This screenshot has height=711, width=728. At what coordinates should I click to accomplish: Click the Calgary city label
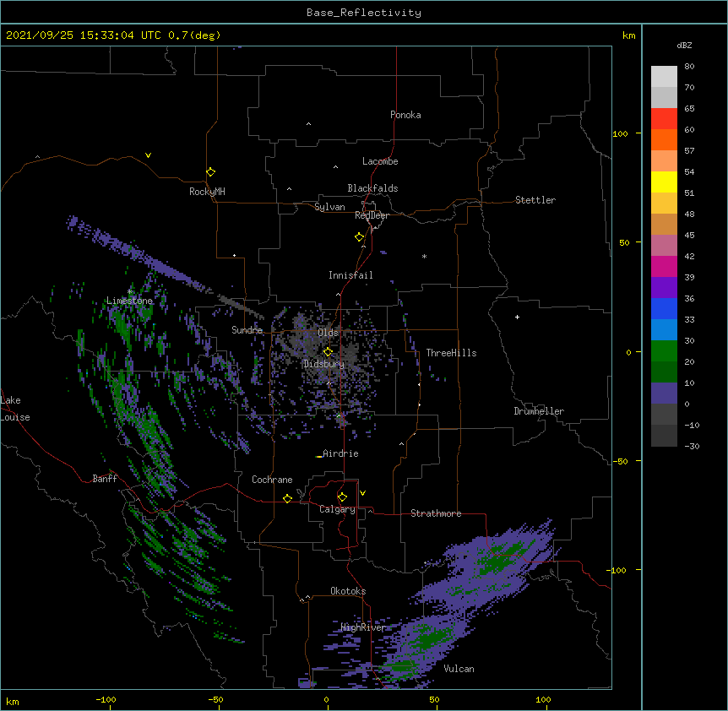(x=337, y=509)
